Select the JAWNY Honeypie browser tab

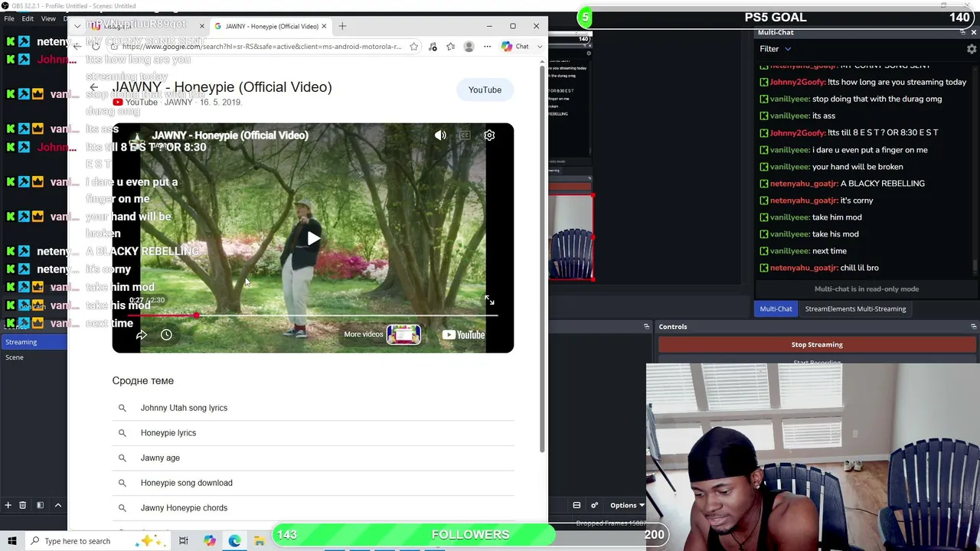pos(269,26)
